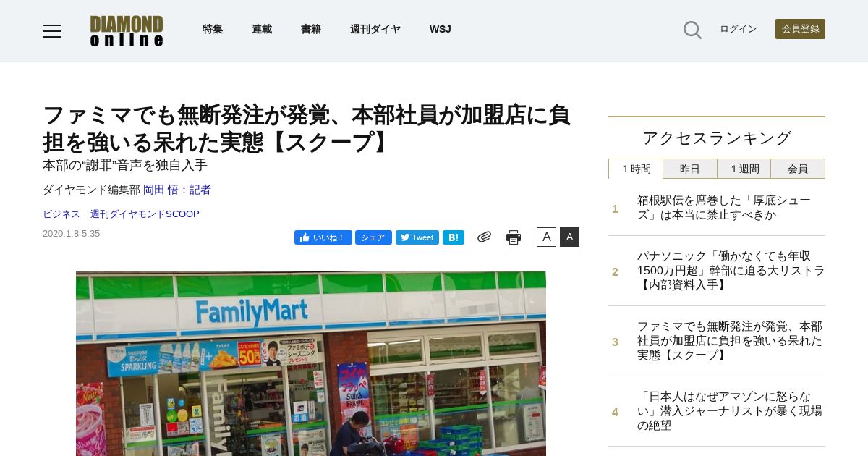
Task: Switch ranking to １時間 tab
Action: [636, 169]
